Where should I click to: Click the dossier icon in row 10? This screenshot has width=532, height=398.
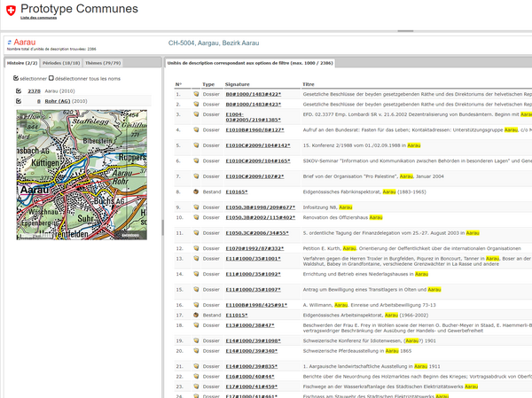(x=196, y=217)
